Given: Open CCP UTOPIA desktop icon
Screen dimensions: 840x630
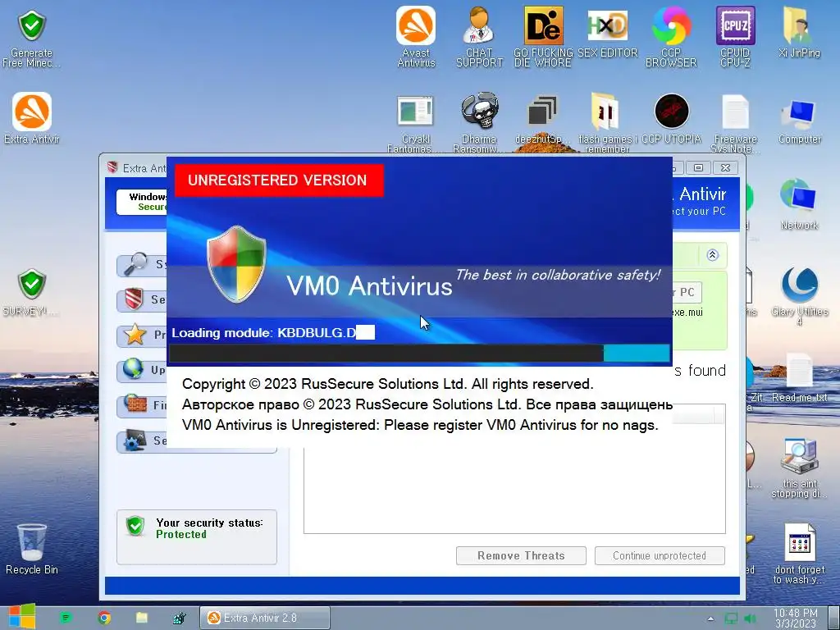Looking at the screenshot, I should [671, 119].
